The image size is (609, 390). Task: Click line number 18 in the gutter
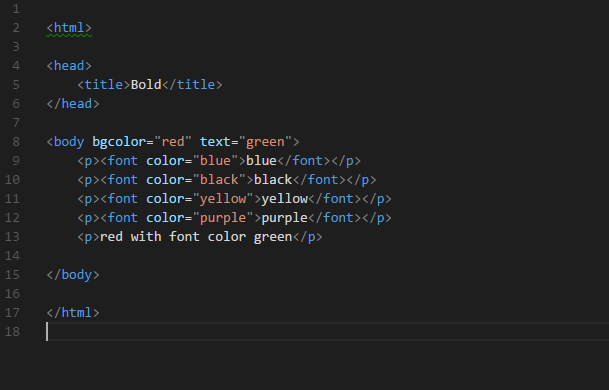click(x=12, y=332)
